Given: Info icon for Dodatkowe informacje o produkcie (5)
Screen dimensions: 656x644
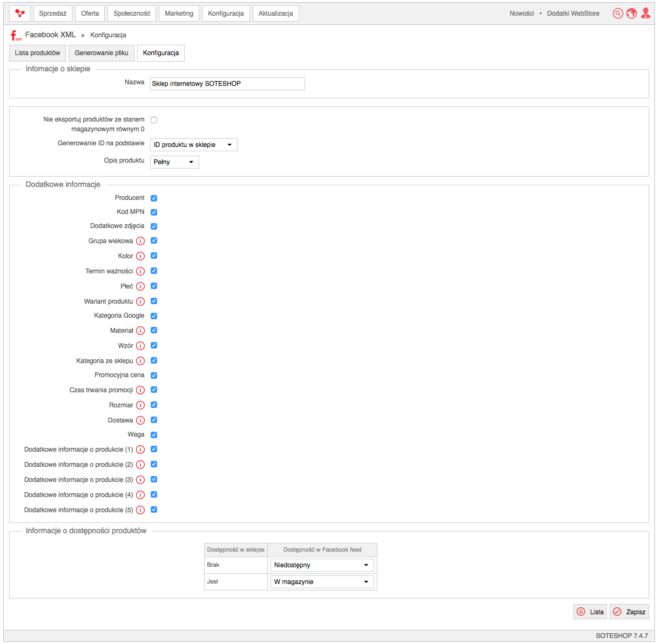Looking at the screenshot, I should pos(140,510).
